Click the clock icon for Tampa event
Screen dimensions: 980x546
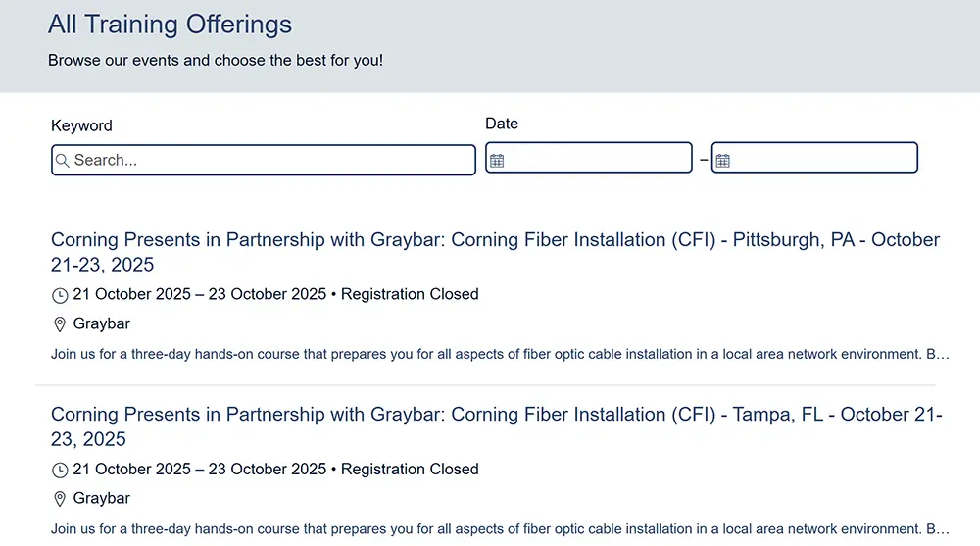click(x=60, y=470)
